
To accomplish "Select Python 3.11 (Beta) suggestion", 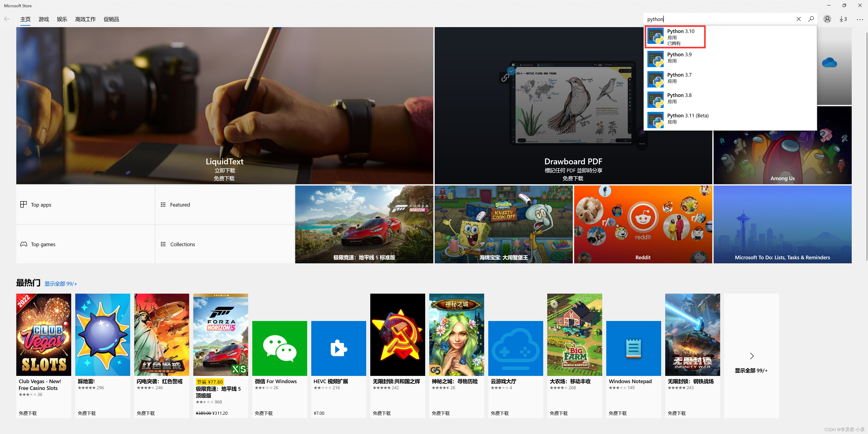I will (x=730, y=120).
